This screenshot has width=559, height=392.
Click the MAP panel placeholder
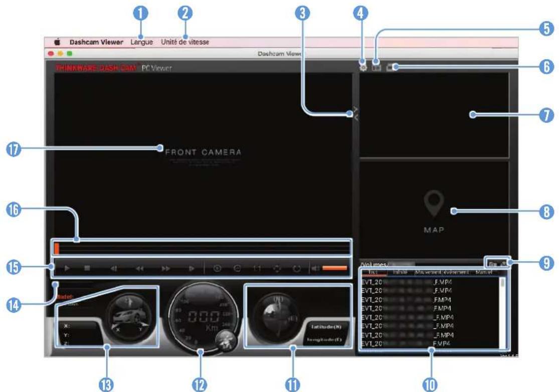[x=434, y=211]
